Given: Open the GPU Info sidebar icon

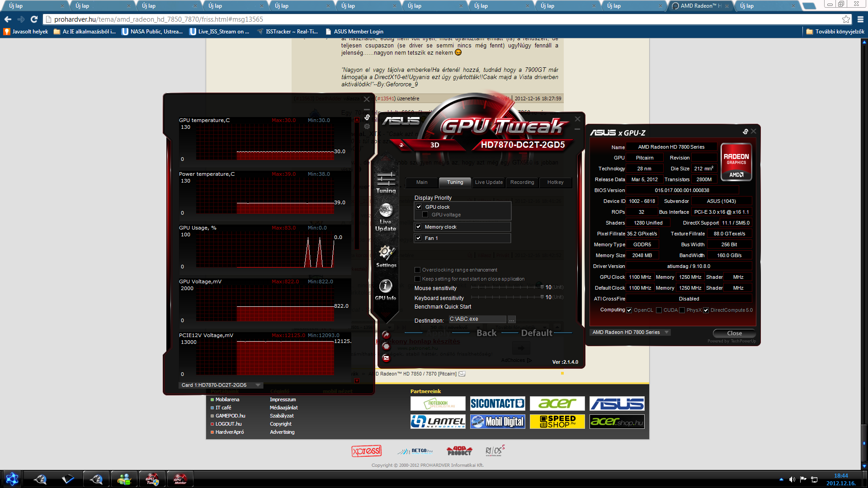Looking at the screenshot, I should [386, 289].
